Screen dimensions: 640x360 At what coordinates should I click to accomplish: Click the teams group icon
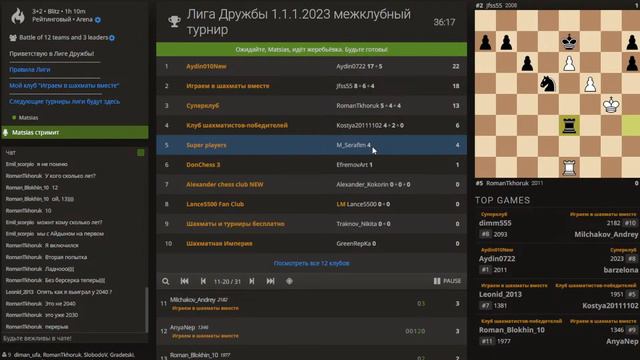click(x=13, y=38)
